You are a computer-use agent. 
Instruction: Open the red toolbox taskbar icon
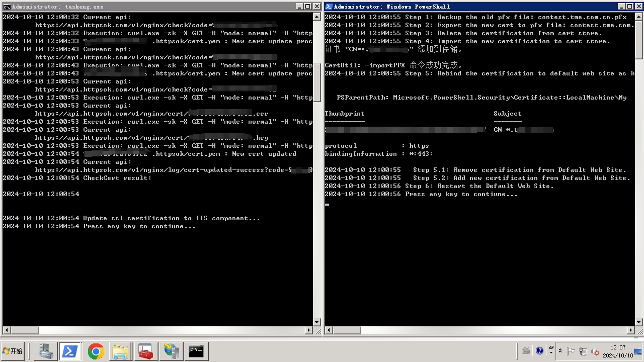click(146, 351)
